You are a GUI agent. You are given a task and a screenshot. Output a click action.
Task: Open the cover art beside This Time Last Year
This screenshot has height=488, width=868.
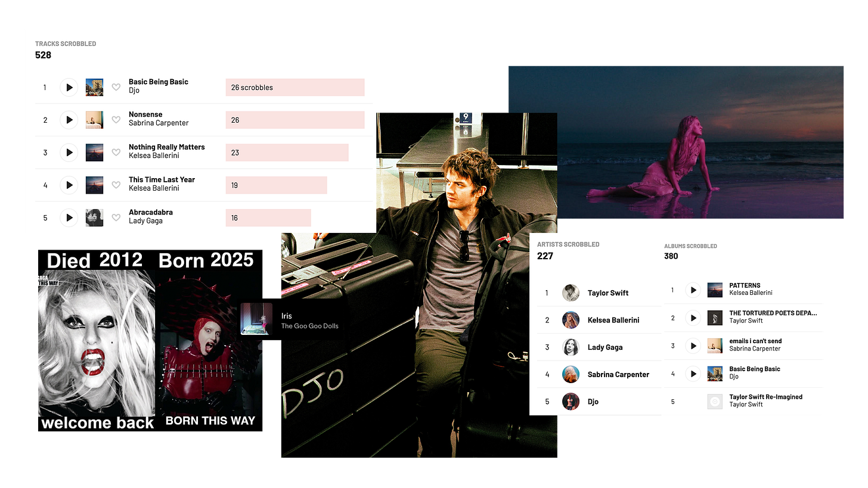[94, 185]
